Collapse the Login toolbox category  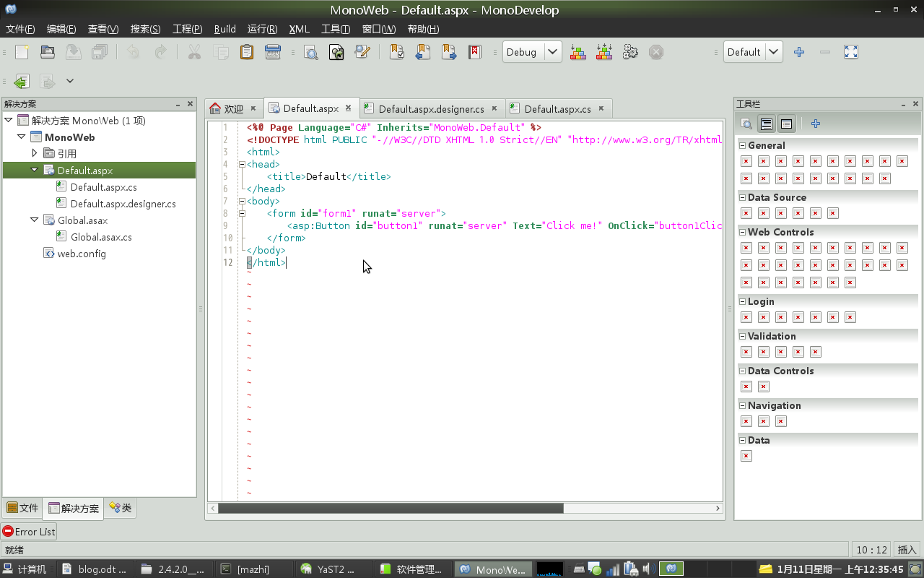(x=742, y=301)
